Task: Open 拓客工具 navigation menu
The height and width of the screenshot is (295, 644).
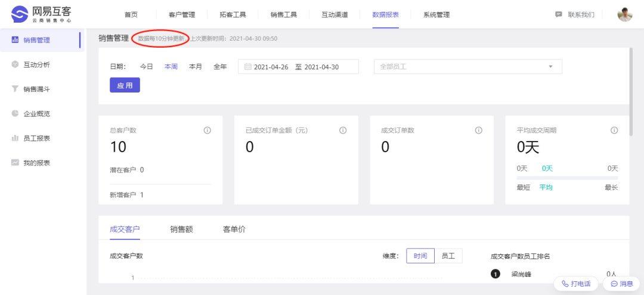Action: 233,14
